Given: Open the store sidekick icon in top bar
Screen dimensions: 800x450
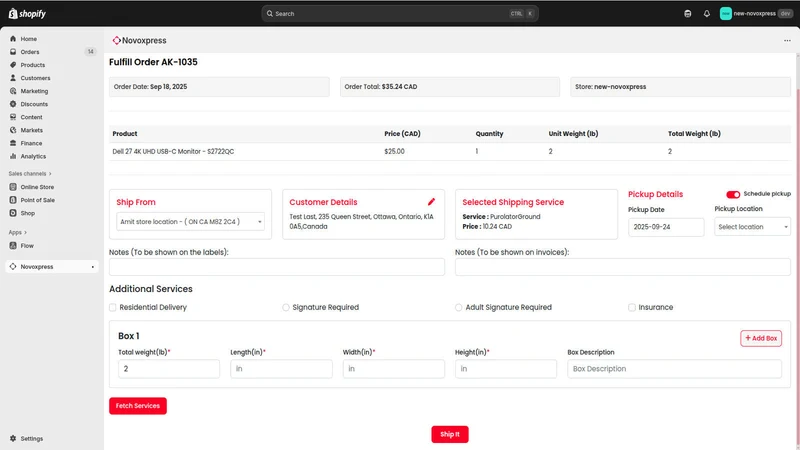Looking at the screenshot, I should pos(688,14).
